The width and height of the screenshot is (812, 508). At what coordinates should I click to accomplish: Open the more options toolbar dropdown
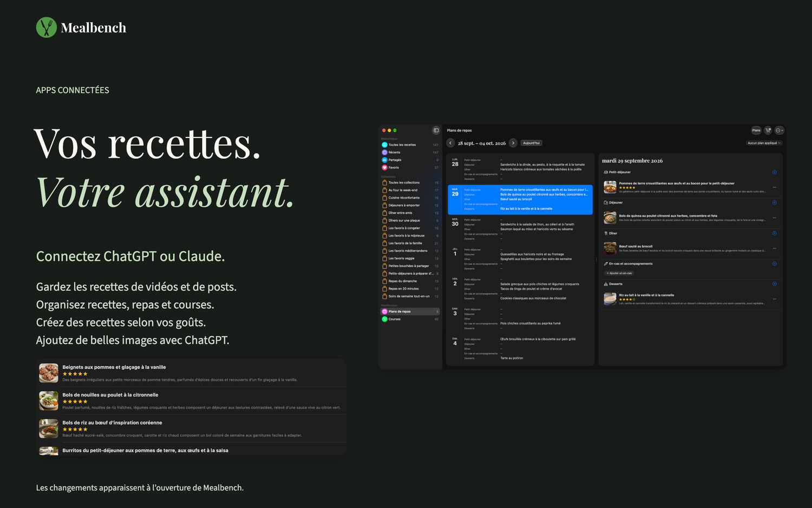779,130
